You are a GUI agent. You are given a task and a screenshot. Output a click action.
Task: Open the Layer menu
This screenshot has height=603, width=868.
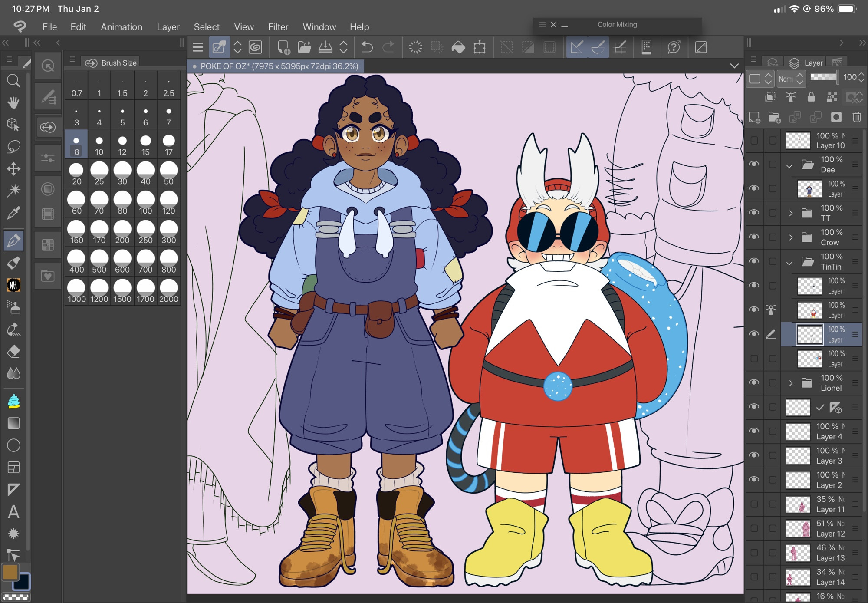pos(168,27)
